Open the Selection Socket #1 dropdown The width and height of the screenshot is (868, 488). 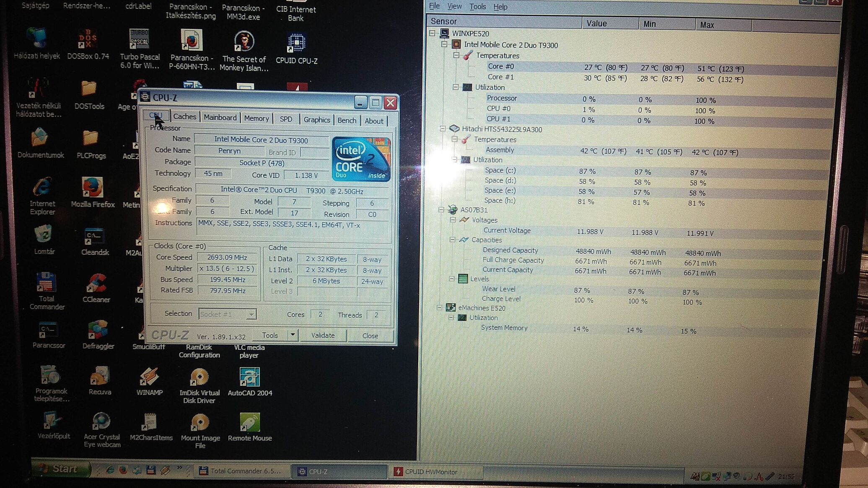pyautogui.click(x=251, y=314)
